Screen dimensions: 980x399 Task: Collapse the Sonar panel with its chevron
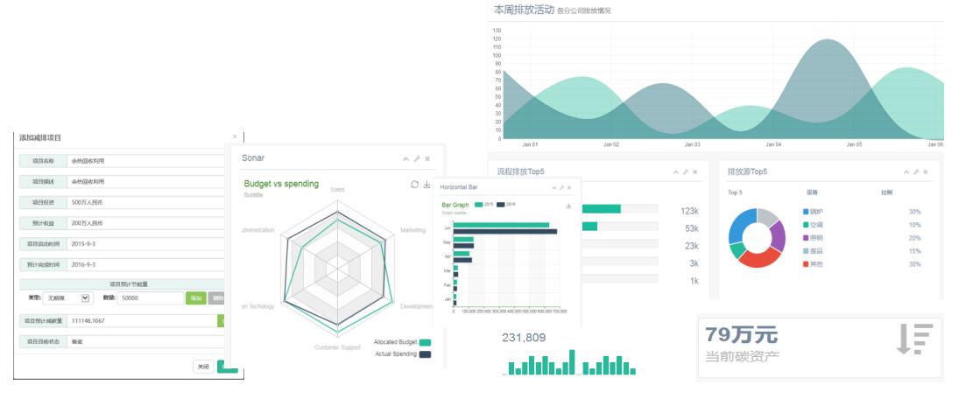coord(405,159)
